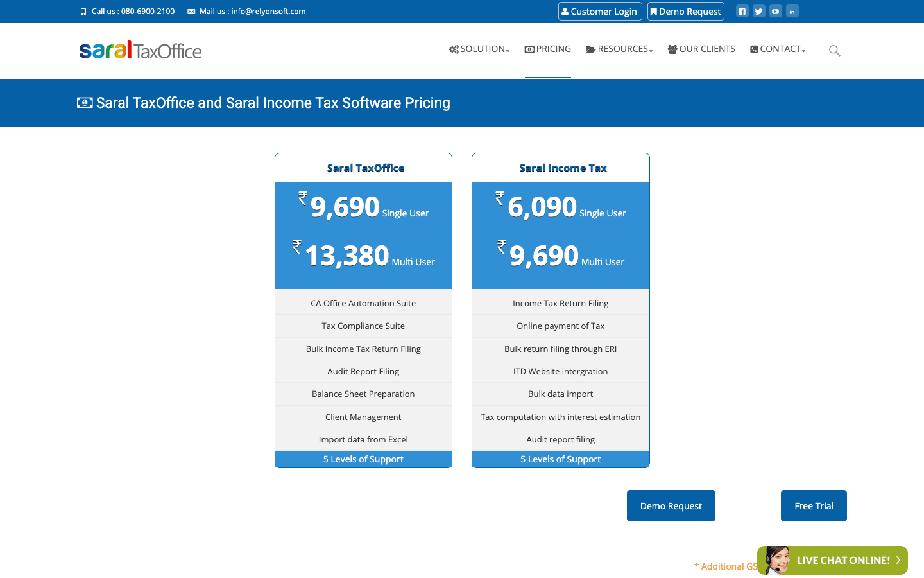Open the Twitter social icon
The height and width of the screenshot is (578, 924).
point(759,12)
